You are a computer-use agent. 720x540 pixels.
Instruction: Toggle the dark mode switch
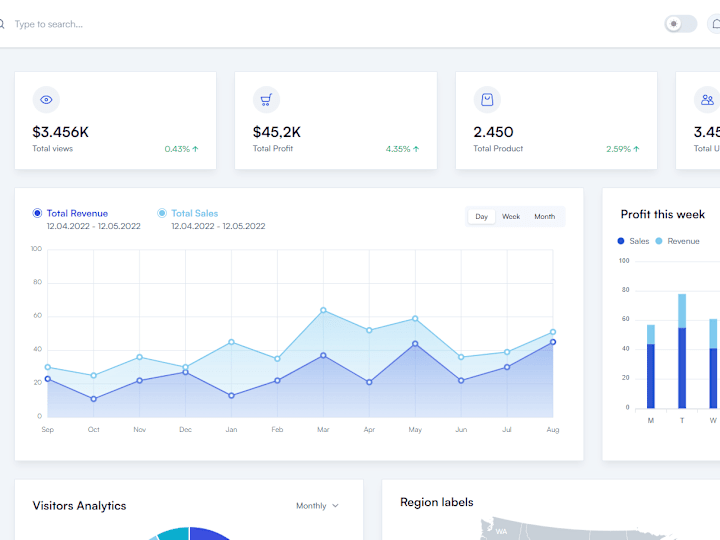pyautogui.click(x=681, y=24)
